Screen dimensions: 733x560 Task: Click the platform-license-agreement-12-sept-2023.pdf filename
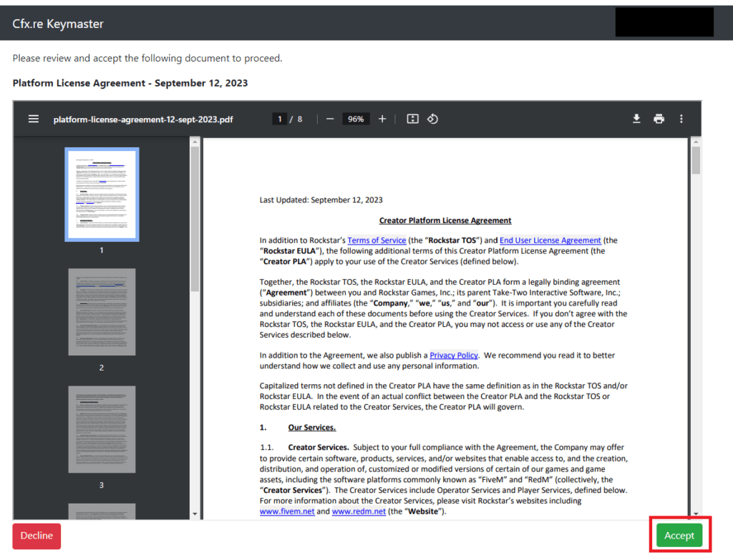[143, 119]
